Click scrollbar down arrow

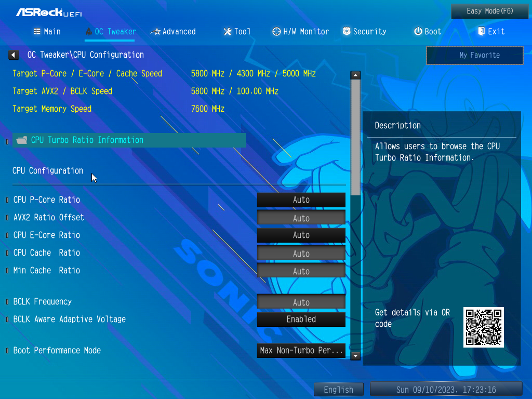click(x=355, y=356)
